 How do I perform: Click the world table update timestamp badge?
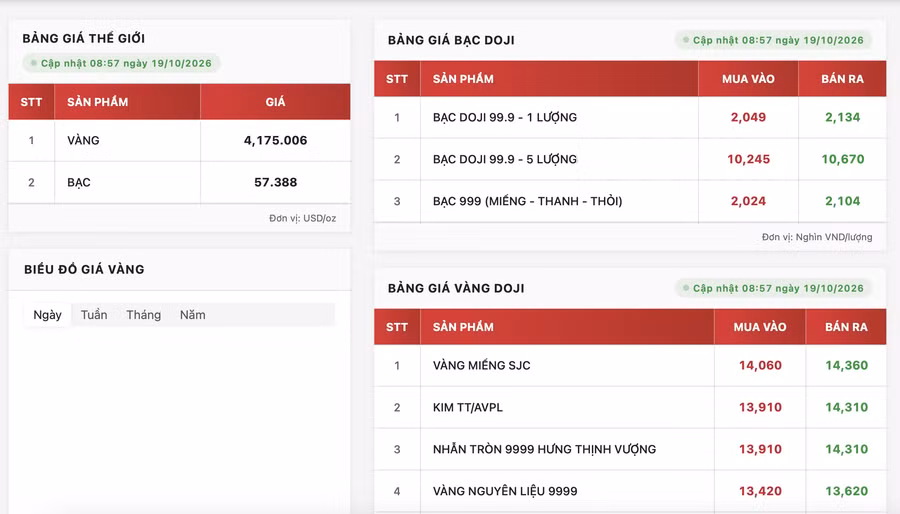click(121, 63)
